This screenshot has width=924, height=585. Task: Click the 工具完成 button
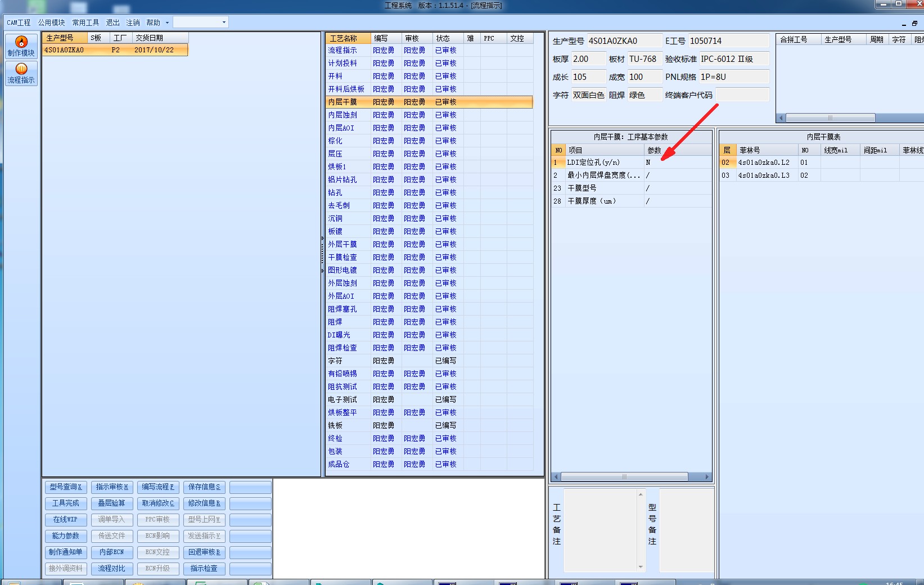coord(66,503)
